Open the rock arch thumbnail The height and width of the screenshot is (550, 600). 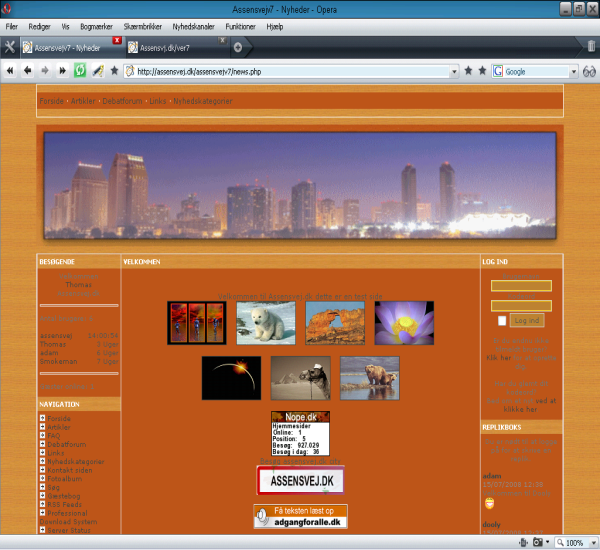335,323
